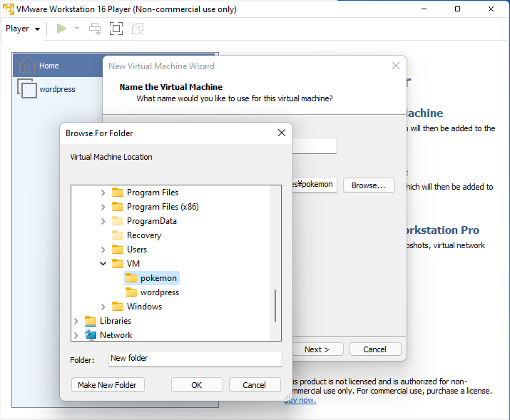
Task: Click the pokemon folder icon
Action: 131,278
